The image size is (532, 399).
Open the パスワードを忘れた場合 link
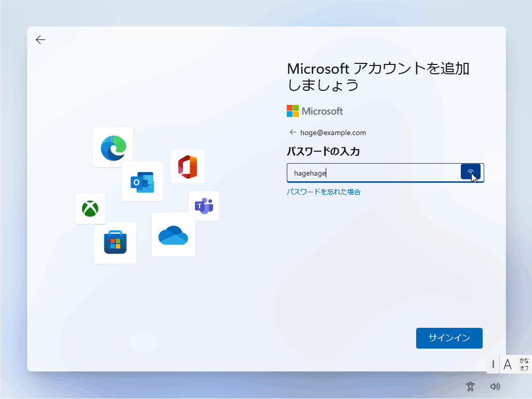[323, 192]
